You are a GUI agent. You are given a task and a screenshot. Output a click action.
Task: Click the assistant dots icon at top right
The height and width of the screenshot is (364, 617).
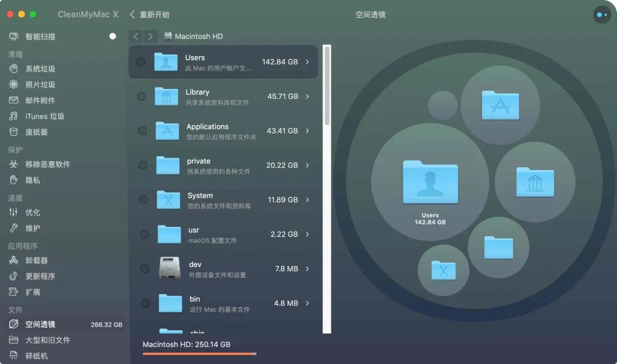tap(602, 14)
